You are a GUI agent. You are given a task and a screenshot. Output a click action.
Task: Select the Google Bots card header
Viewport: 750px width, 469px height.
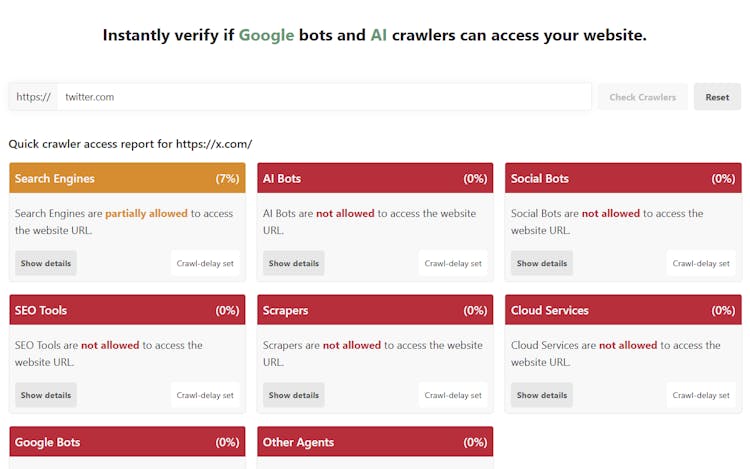pyautogui.click(x=127, y=442)
